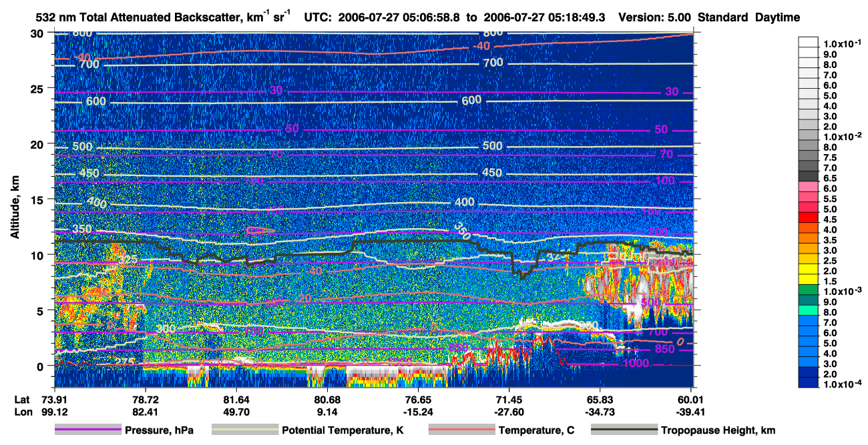Image resolution: width=868 pixels, height=445 pixels.
Task: Click latitude value 78.72
Action: 146,399
